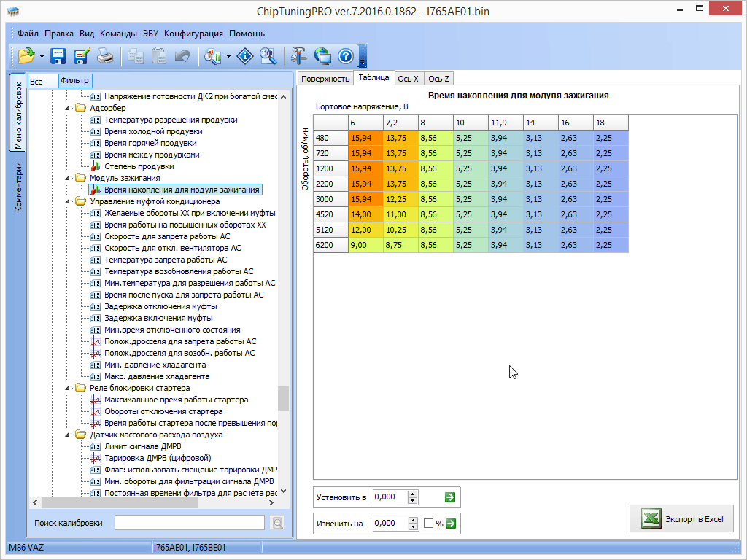Select 'Степень продувки' in calibration tree
Image resolution: width=747 pixels, height=560 pixels.
[139, 166]
